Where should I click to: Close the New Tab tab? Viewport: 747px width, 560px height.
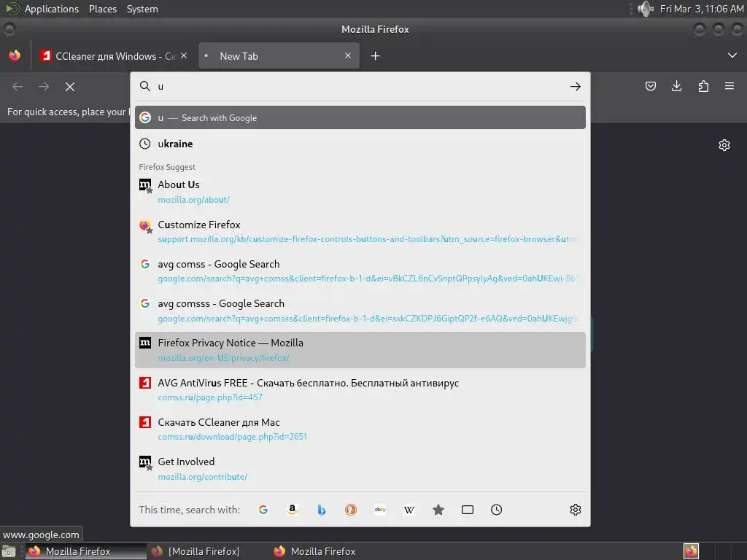[348, 55]
